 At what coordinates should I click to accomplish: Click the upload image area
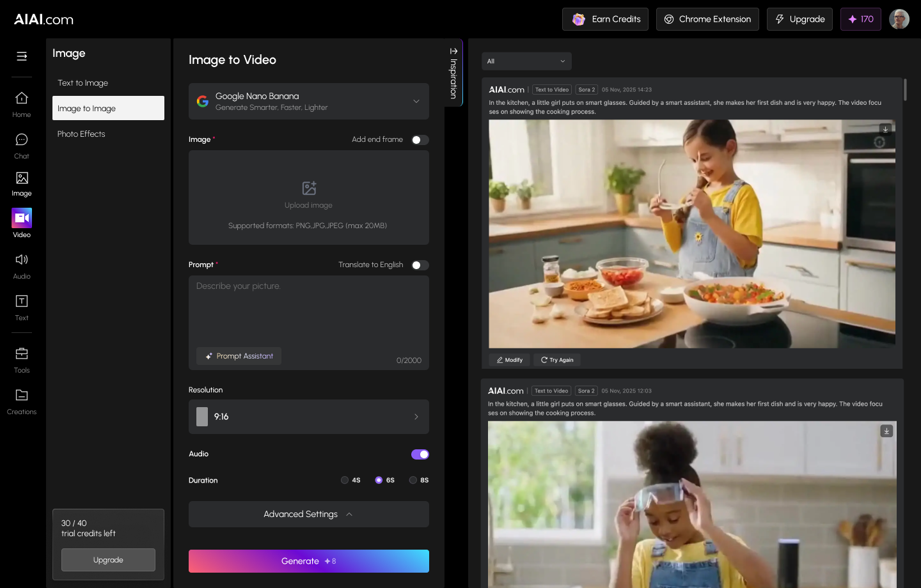[x=309, y=197]
